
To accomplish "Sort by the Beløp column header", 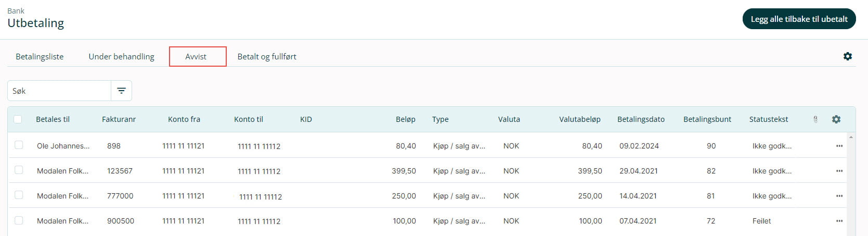I will pos(405,119).
